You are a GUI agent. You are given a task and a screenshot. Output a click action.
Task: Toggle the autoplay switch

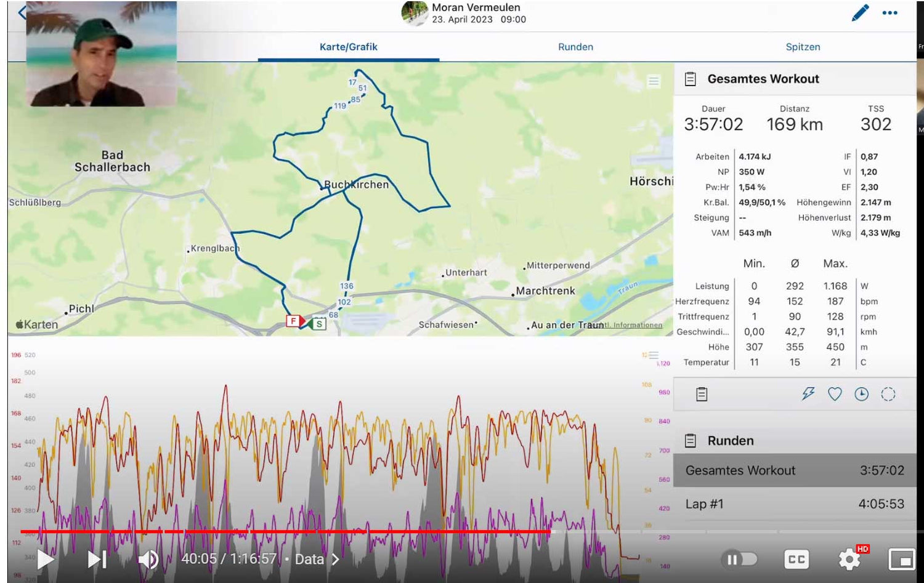click(739, 559)
